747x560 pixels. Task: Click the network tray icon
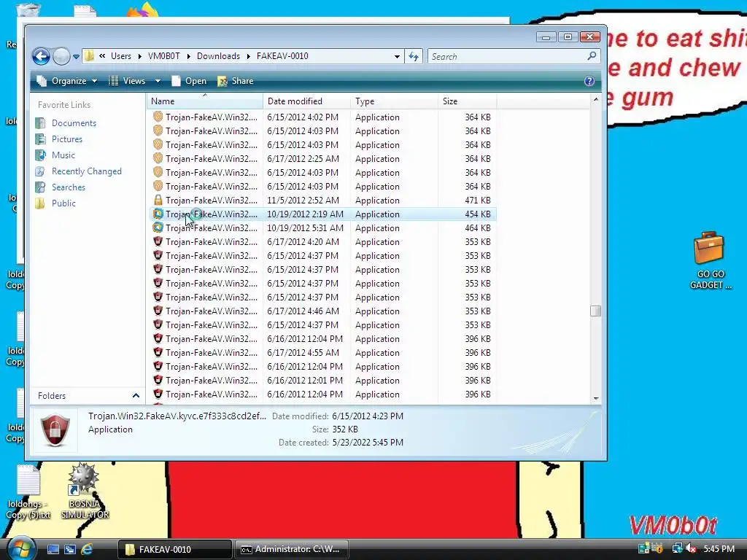(677, 549)
